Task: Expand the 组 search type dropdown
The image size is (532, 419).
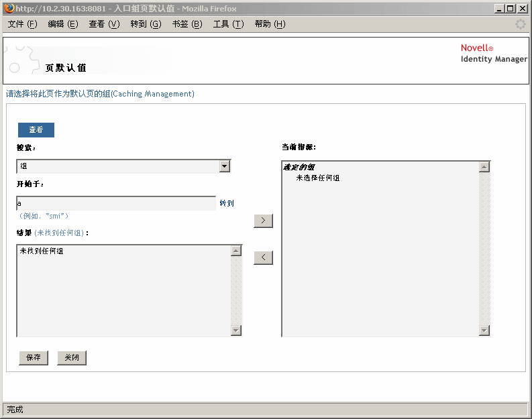Action: (225, 166)
